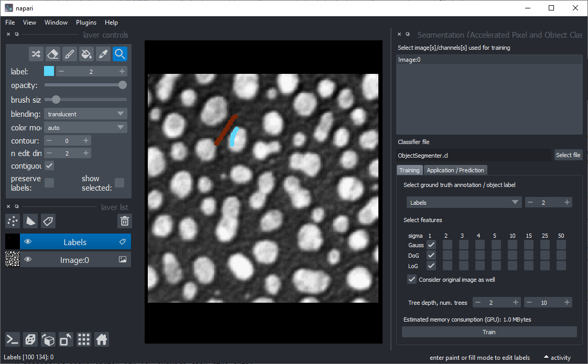This screenshot has height=364, width=588.
Task: Toggle grid display mode
Action: (x=83, y=339)
